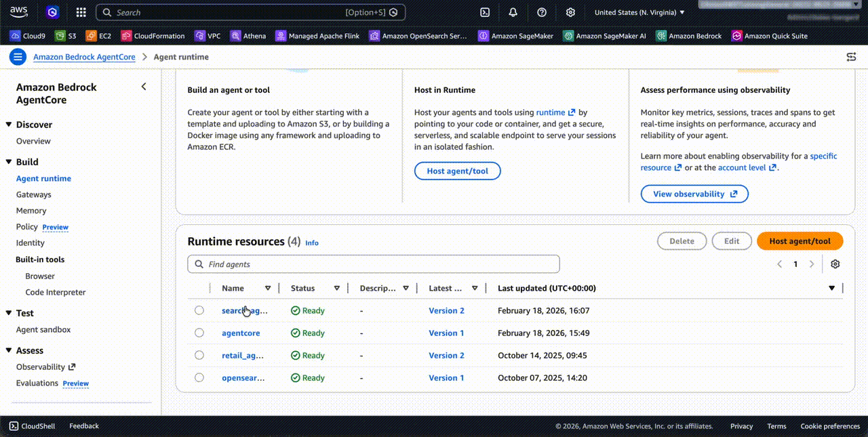Open VPC favorites shortcut
Screen dimensions: 868x437
(208, 36)
